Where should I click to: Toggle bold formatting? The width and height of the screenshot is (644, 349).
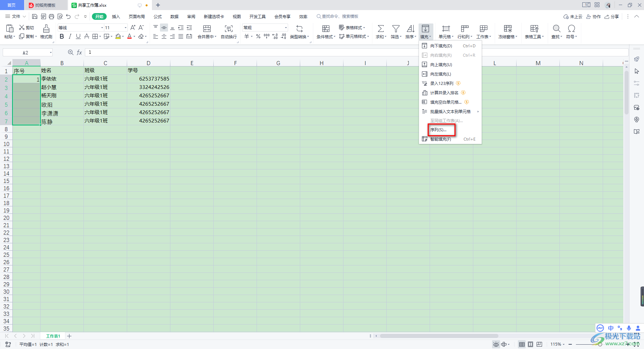tap(62, 36)
